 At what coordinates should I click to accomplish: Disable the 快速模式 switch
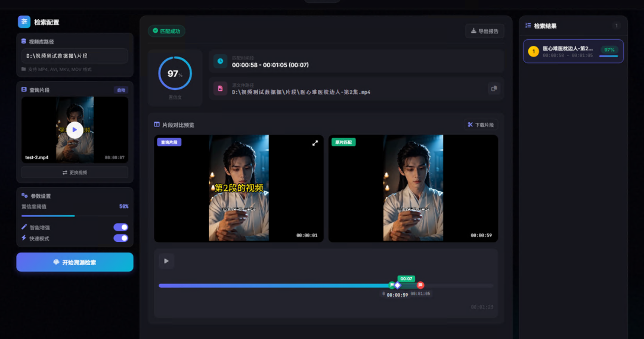120,238
